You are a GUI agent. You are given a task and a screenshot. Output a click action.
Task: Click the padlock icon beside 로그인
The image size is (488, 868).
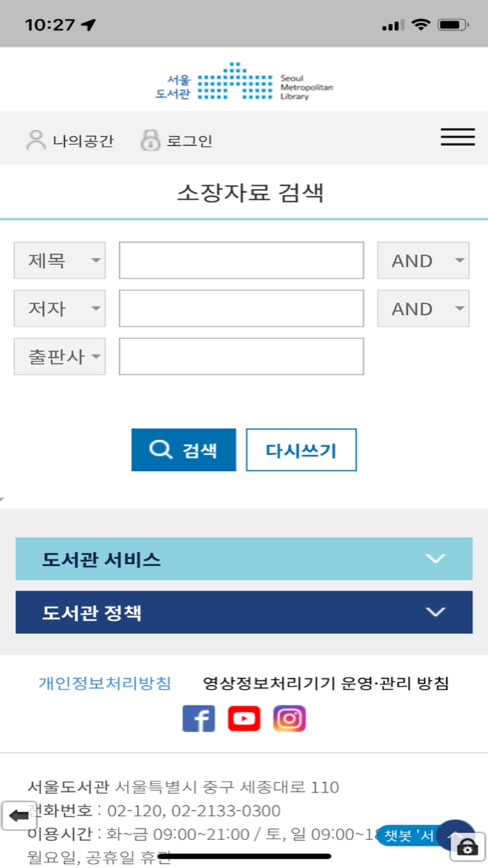coord(149,139)
